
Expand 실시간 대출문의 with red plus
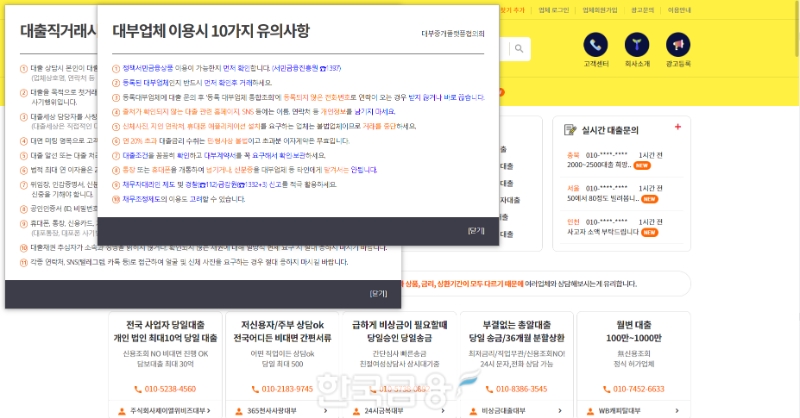click(677, 127)
